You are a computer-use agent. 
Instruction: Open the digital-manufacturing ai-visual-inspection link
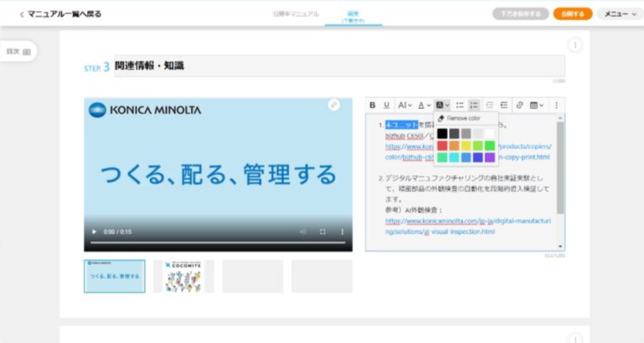pos(468,226)
